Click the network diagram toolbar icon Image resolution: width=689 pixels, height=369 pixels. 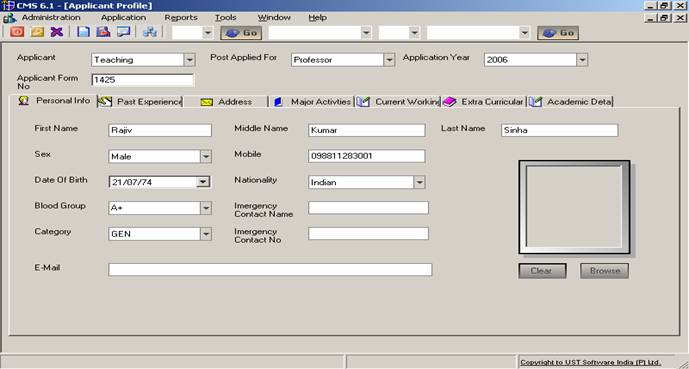150,32
